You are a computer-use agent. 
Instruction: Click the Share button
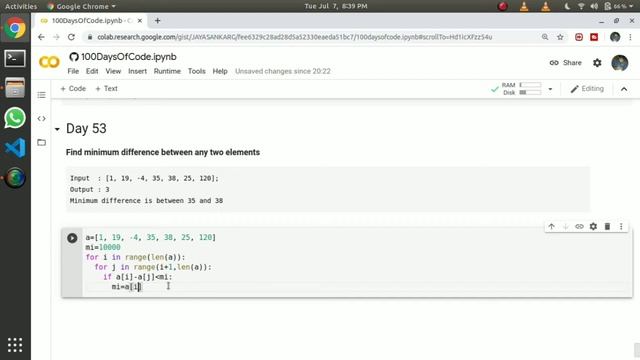pyautogui.click(x=565, y=63)
